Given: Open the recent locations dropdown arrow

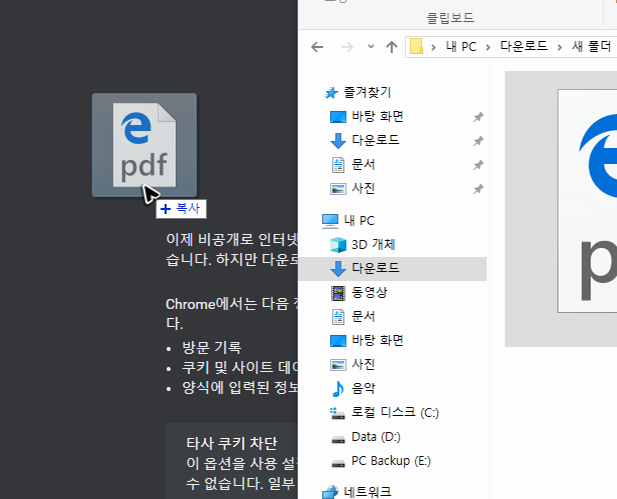Looking at the screenshot, I should (371, 46).
